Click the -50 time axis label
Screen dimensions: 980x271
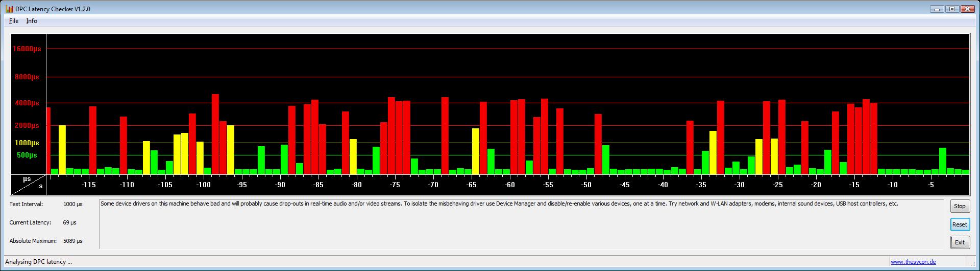coord(586,185)
